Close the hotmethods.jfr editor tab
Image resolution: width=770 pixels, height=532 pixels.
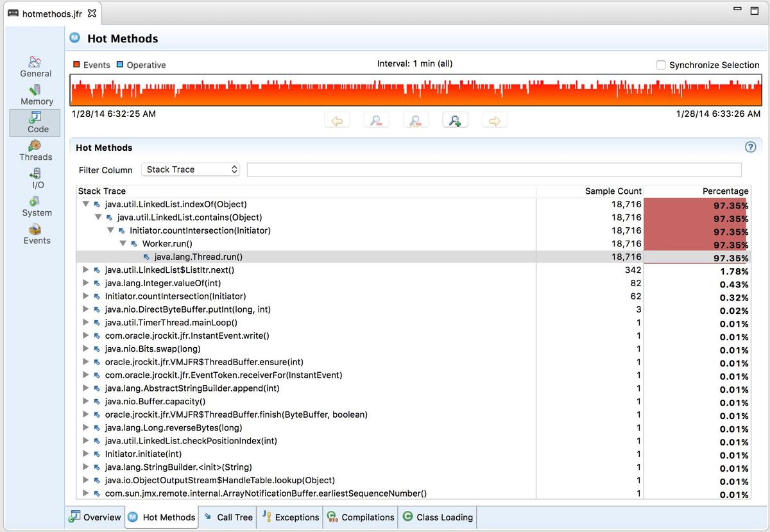pos(92,13)
